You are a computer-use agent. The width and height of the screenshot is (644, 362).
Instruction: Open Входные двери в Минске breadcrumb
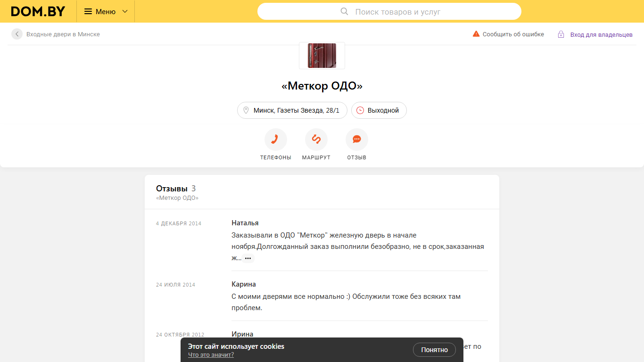point(63,34)
